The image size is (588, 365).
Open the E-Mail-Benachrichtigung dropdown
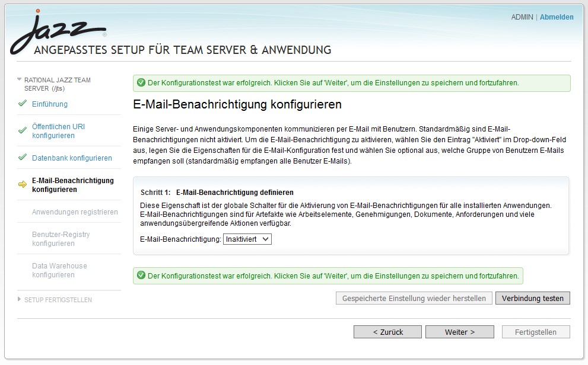(x=247, y=239)
